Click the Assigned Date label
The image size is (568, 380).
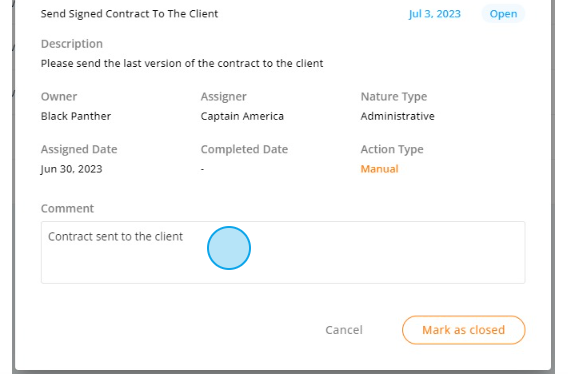(79, 149)
